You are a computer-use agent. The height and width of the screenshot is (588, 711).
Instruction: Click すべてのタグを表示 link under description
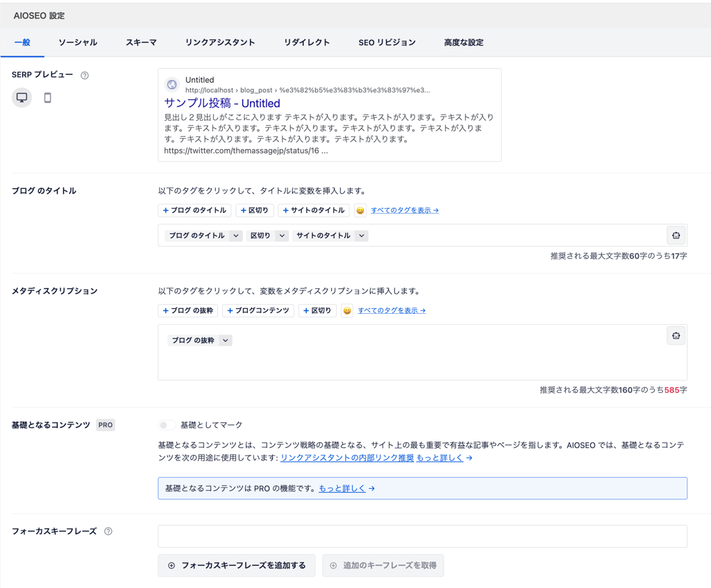[x=392, y=310]
